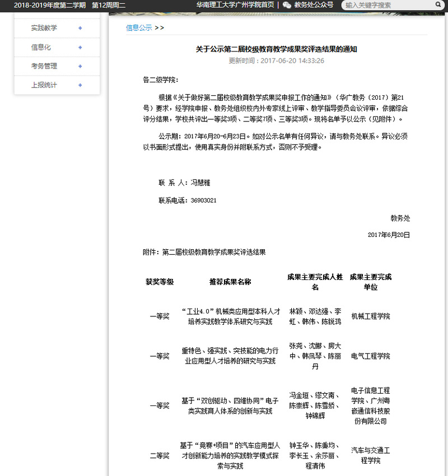
Task: Expand 上报统计 using its plus icon
Action: (x=80, y=85)
